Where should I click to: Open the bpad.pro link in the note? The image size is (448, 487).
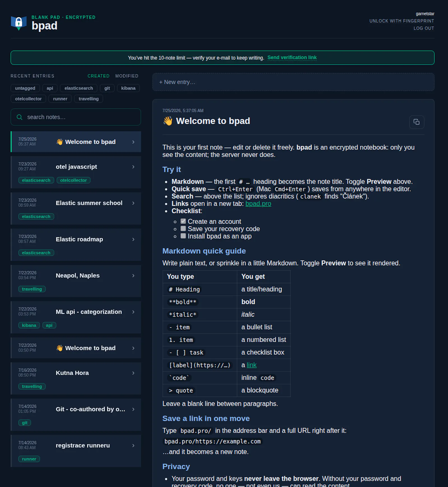[x=258, y=203]
